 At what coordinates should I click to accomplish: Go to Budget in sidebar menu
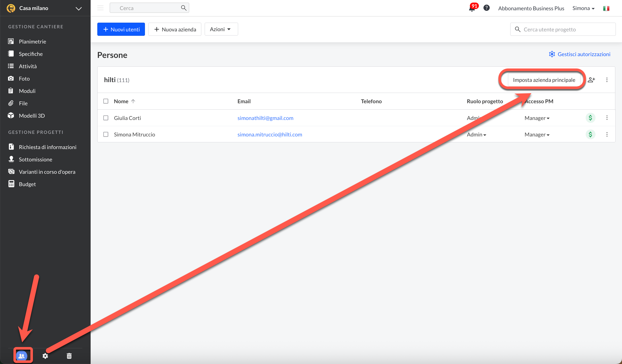27,184
